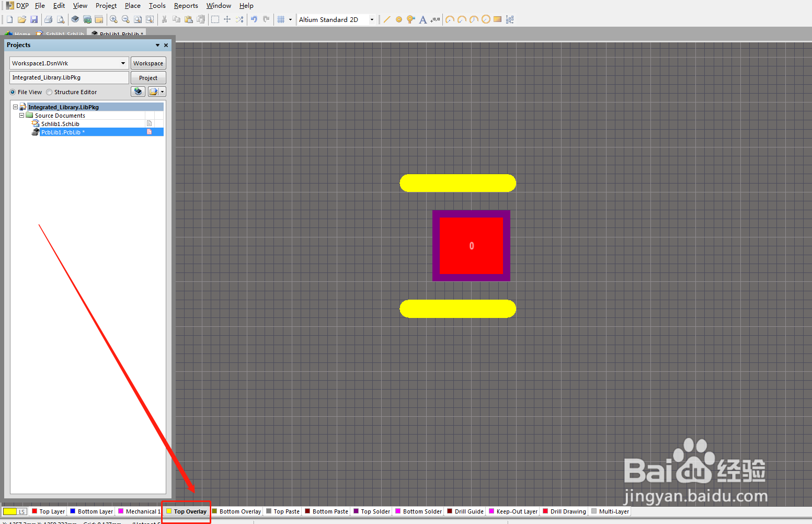
Task: Activate the Move Selection crosshair tool
Action: pos(227,19)
